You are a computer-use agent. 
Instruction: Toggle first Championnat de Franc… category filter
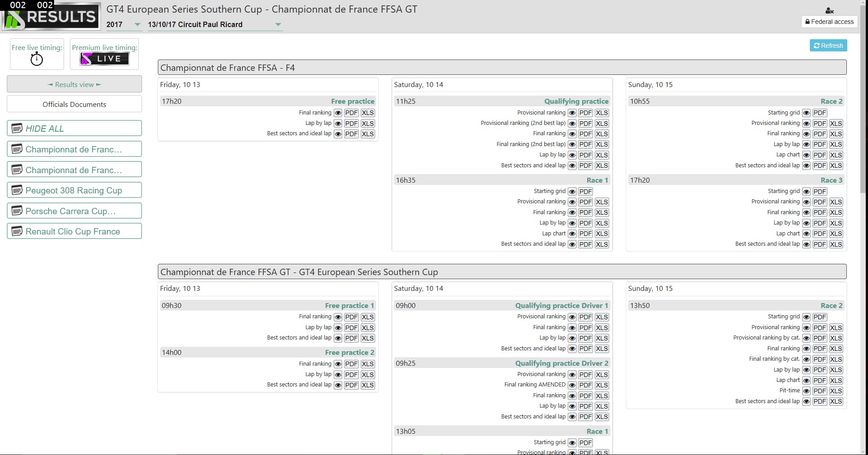click(74, 149)
